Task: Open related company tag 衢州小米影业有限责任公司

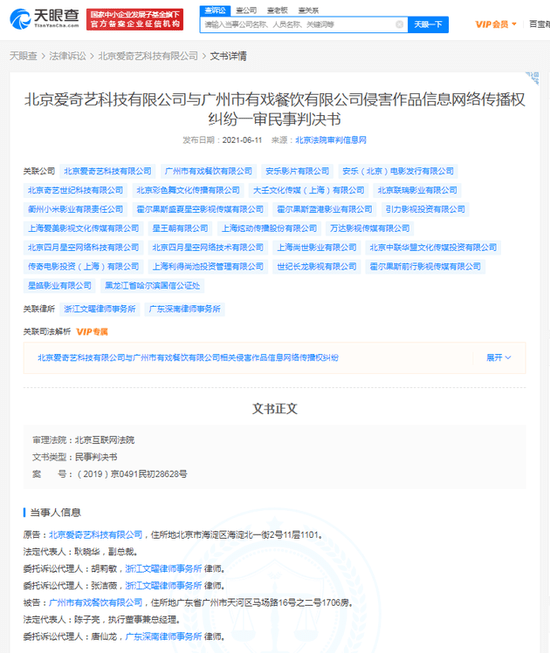Action: 75,209
